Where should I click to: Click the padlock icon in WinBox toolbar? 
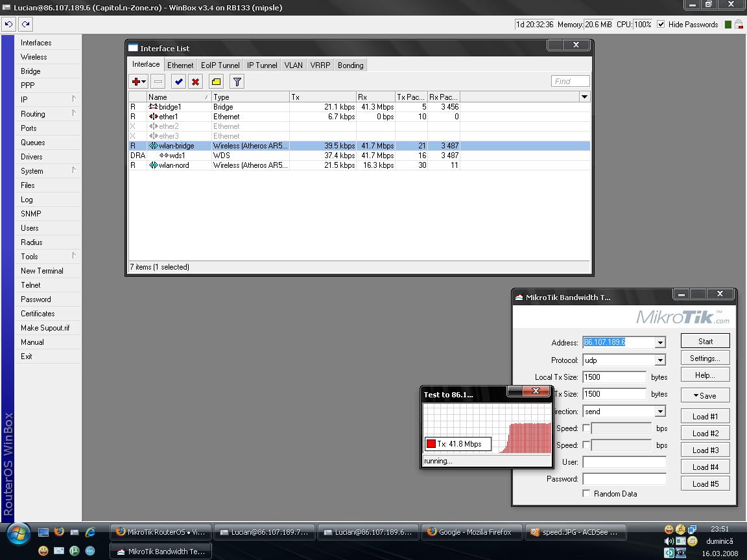click(739, 25)
